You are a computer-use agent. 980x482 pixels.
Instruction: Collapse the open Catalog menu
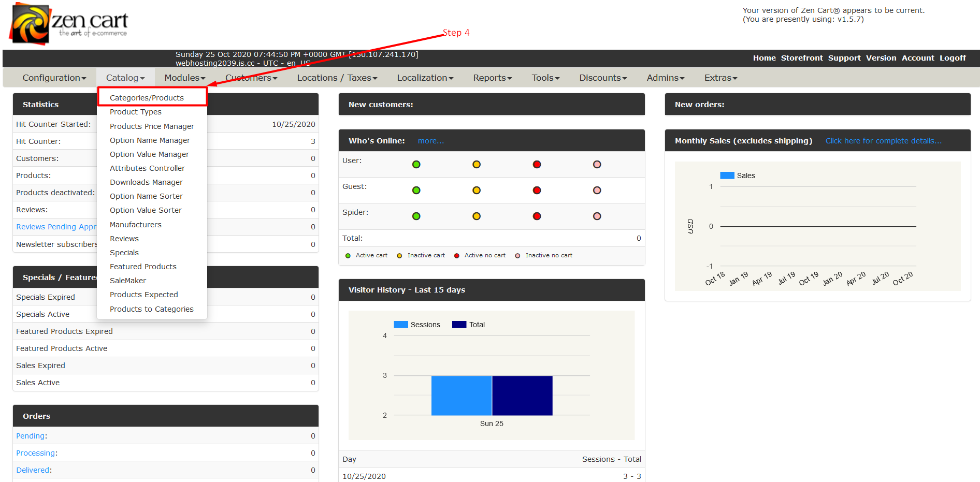tap(125, 78)
